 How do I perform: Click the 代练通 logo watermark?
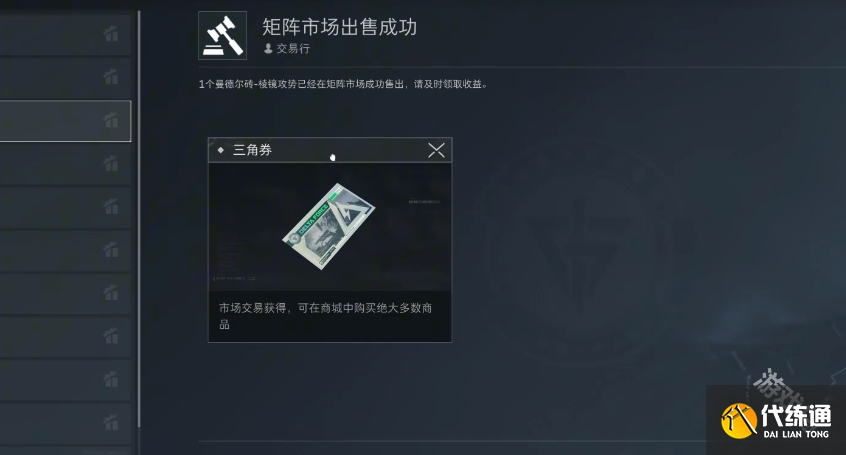(776, 420)
